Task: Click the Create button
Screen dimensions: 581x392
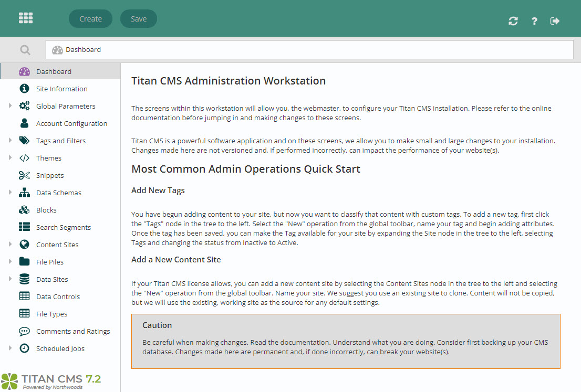Action: click(90, 18)
